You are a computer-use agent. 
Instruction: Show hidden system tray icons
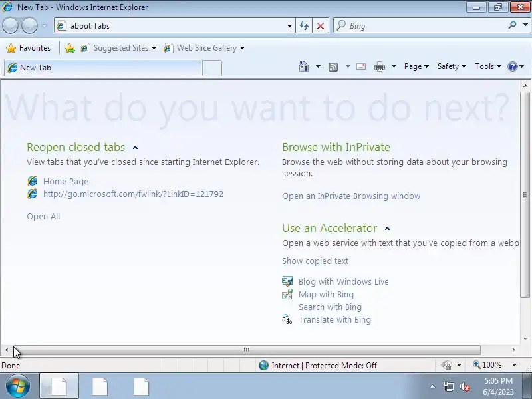(x=433, y=386)
